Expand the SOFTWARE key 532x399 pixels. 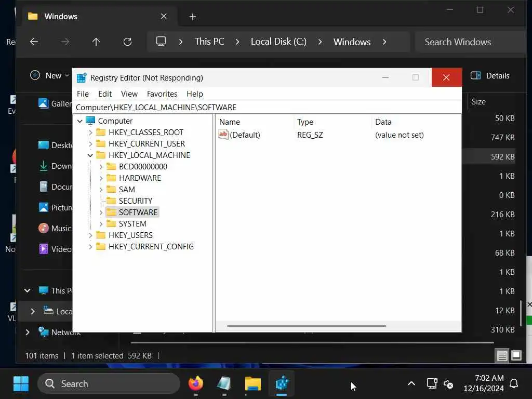tap(101, 212)
